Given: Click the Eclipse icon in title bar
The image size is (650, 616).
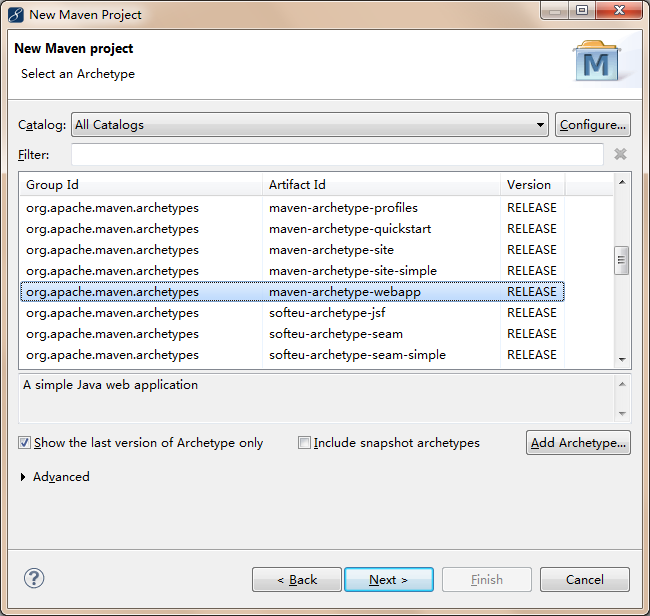Looking at the screenshot, I should point(16,15).
